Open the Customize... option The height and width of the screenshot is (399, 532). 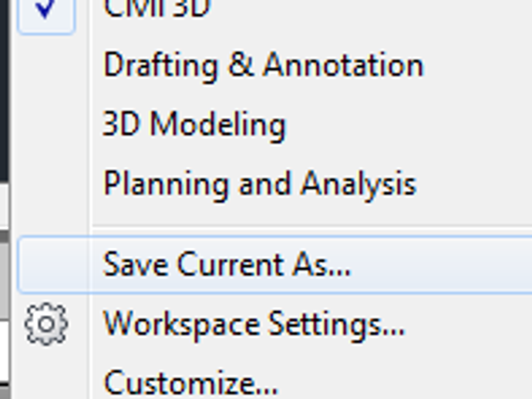pyautogui.click(x=190, y=382)
